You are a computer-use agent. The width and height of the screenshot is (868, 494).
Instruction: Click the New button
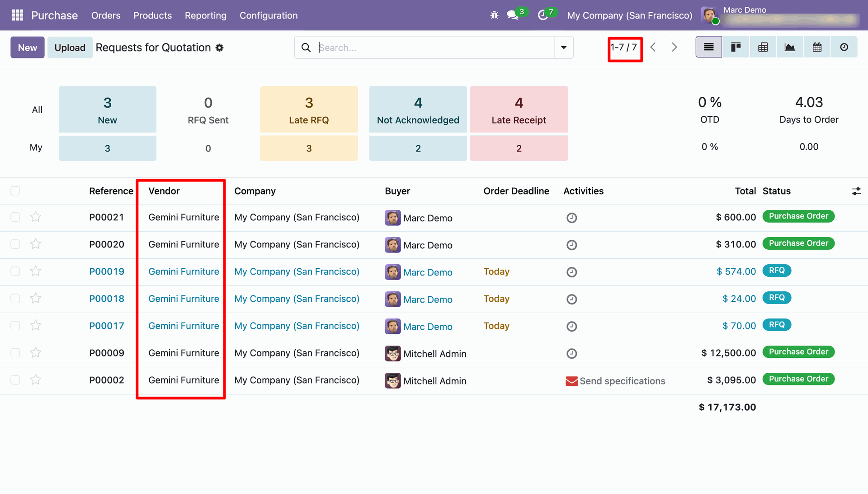28,47
